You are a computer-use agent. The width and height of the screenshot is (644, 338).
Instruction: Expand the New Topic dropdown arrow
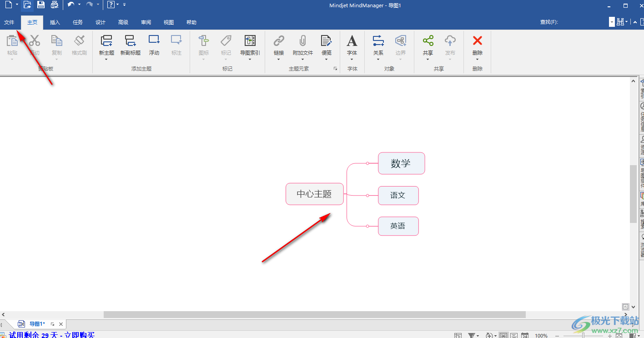coord(106,59)
